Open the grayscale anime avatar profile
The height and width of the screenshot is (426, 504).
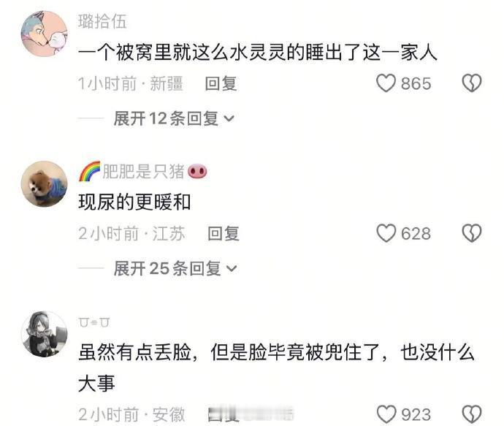tap(45, 334)
